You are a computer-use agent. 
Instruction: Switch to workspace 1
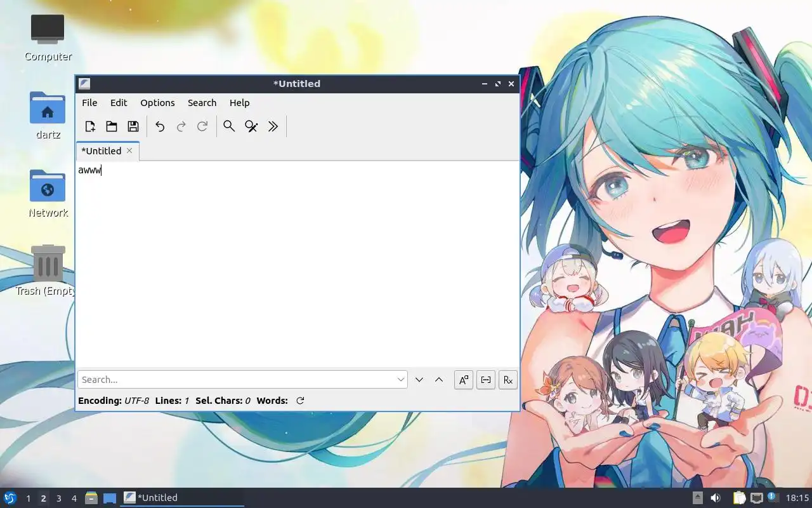(x=28, y=498)
